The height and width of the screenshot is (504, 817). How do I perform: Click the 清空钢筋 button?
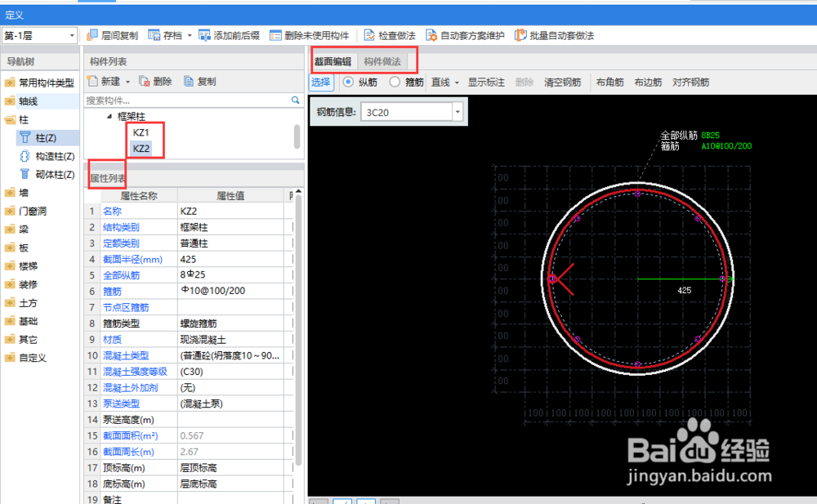coord(562,83)
